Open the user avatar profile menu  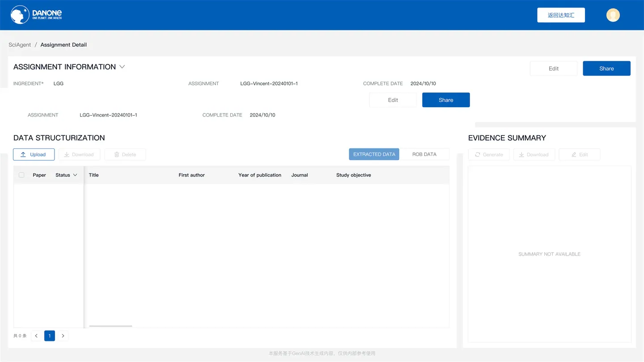coord(613,15)
